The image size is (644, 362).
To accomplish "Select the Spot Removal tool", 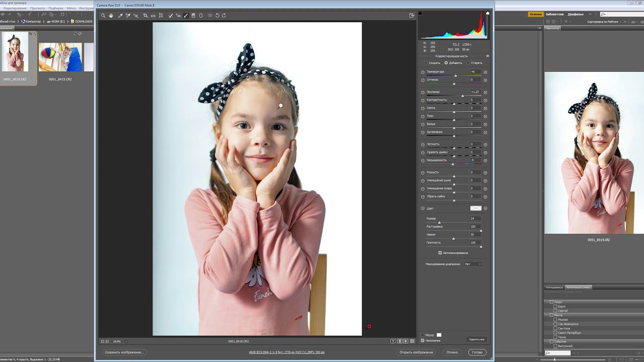I will click(171, 16).
